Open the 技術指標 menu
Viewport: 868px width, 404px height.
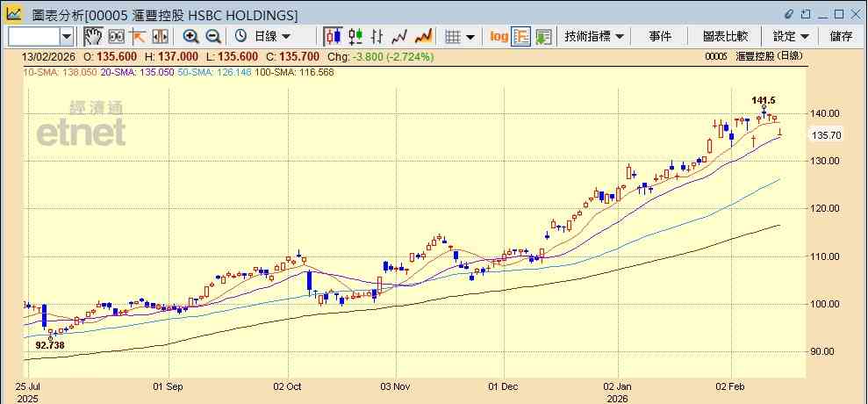point(594,37)
